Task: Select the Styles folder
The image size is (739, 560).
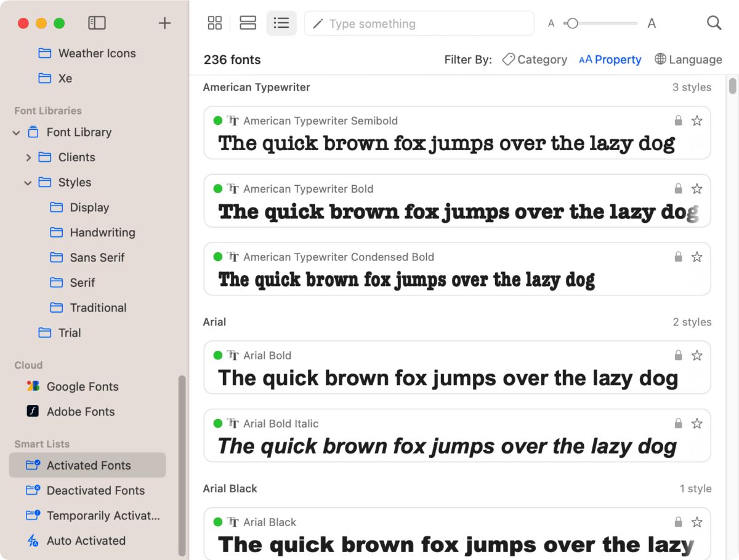Action: click(x=65, y=183)
